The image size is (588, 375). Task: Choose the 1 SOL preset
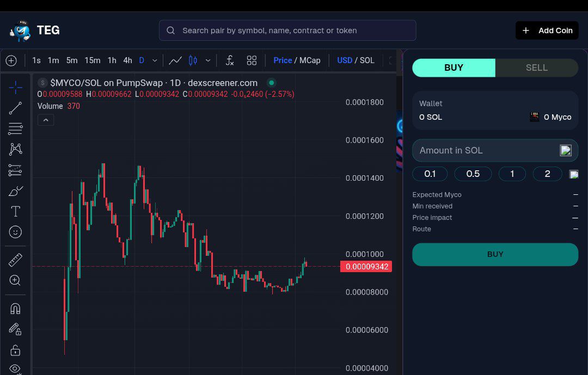[x=512, y=174]
